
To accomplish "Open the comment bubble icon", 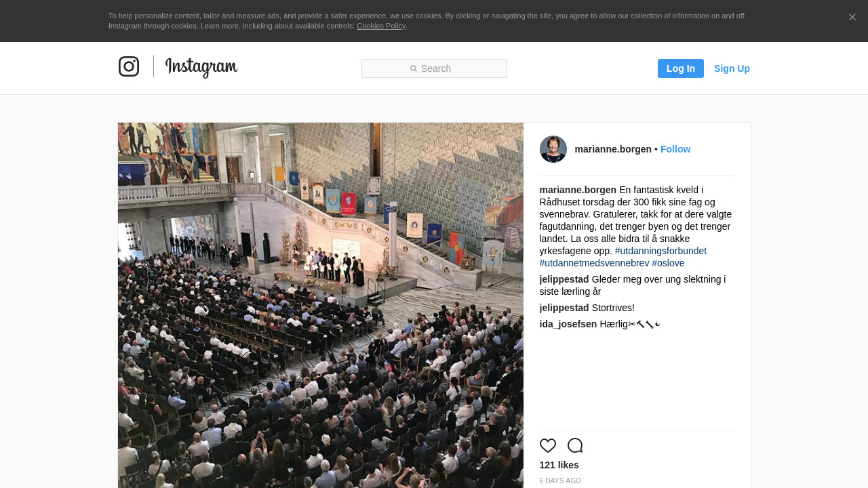I will (575, 445).
